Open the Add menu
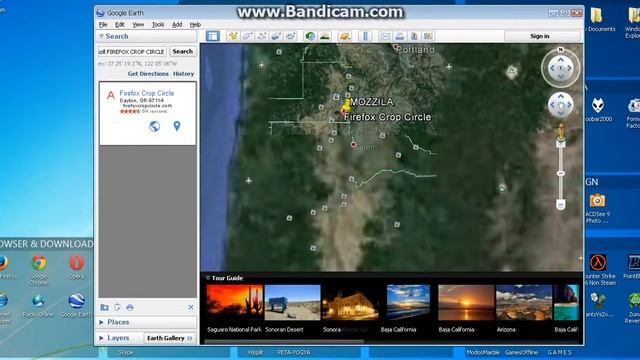Viewport: 640px width, 360px height. [x=177, y=24]
